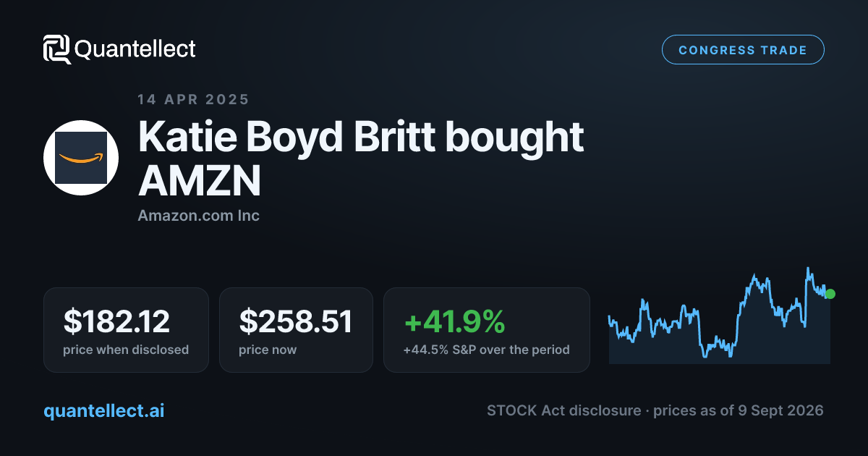Select the $182.12 price when disclosed card
The image size is (868, 456).
[x=126, y=330]
